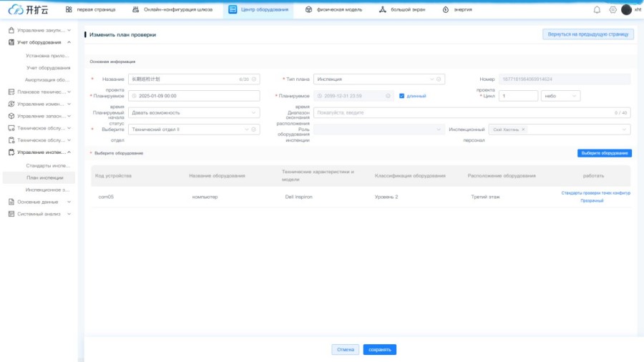Click the clock icon in the start time field
Viewport: 644px width, 362px height.
coord(134,96)
